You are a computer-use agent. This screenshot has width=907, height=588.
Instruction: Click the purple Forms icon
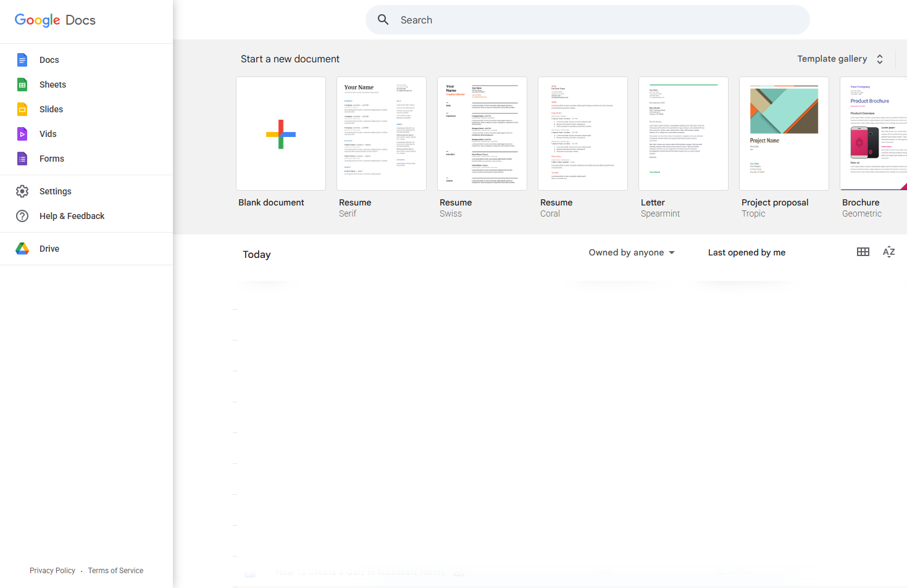click(22, 159)
